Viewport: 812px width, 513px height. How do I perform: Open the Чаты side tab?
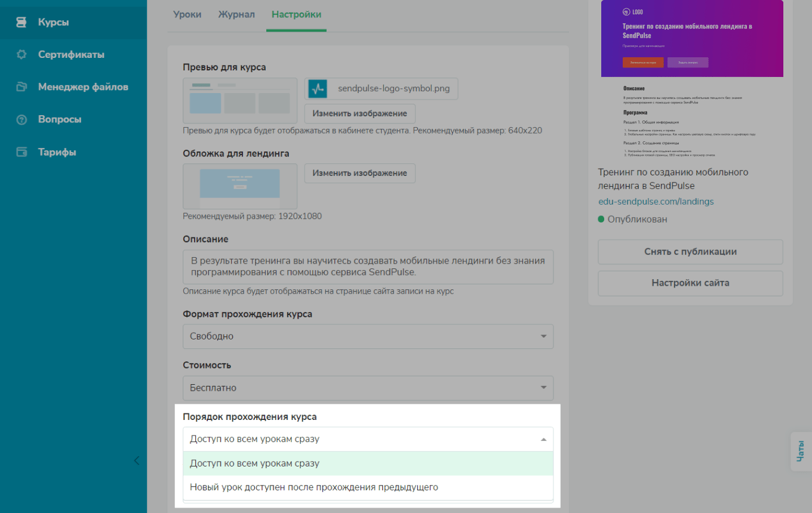[801, 452]
